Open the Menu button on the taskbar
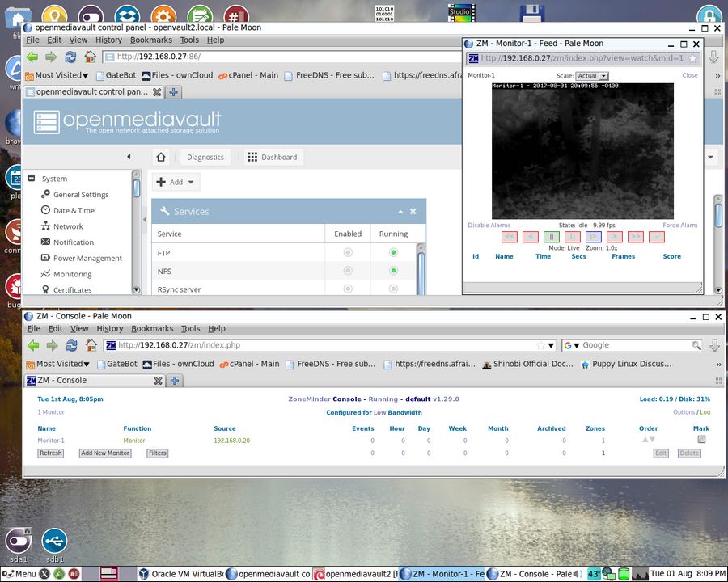Viewport: 728px width, 582px height. pos(20,574)
